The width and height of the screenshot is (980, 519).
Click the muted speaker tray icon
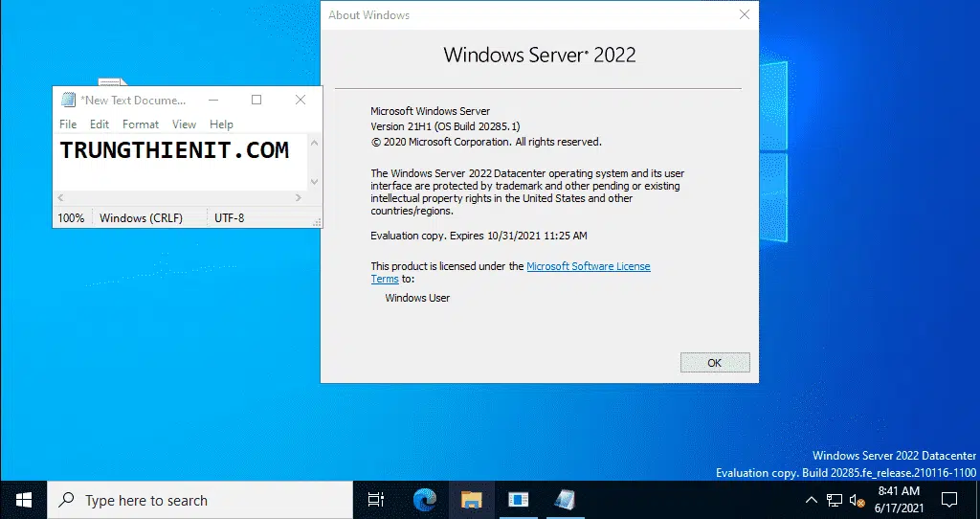(857, 500)
